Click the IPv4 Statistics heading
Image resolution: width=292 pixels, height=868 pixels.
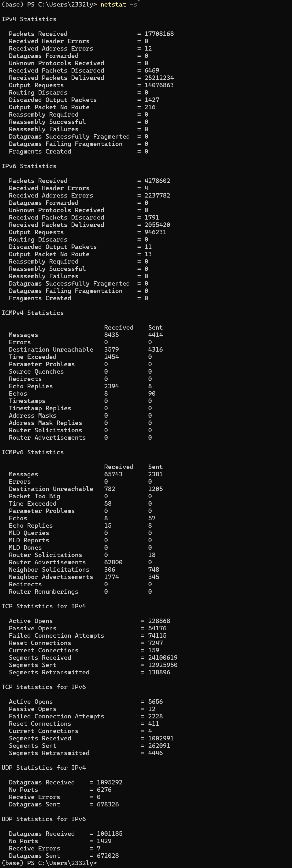29,19
